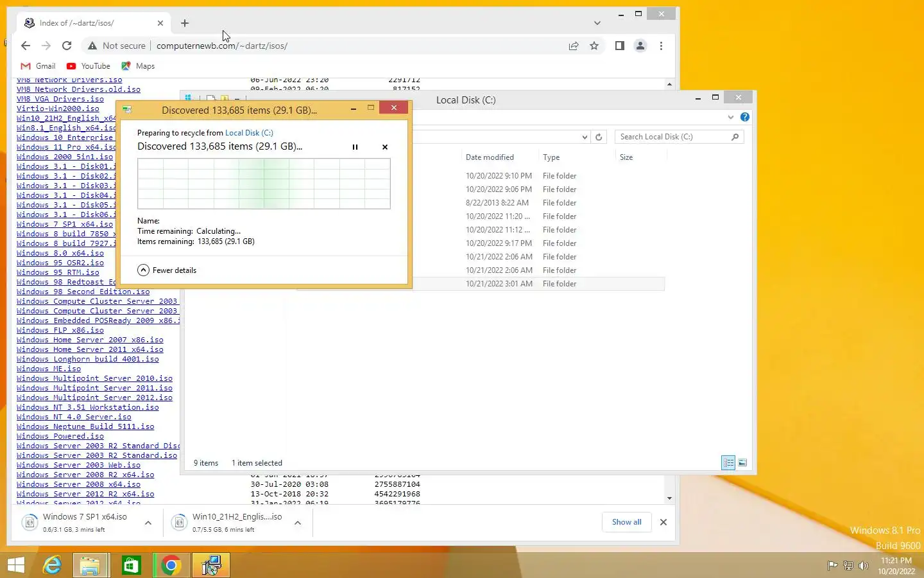
Task: Reload the Chrome page
Action: (67, 46)
